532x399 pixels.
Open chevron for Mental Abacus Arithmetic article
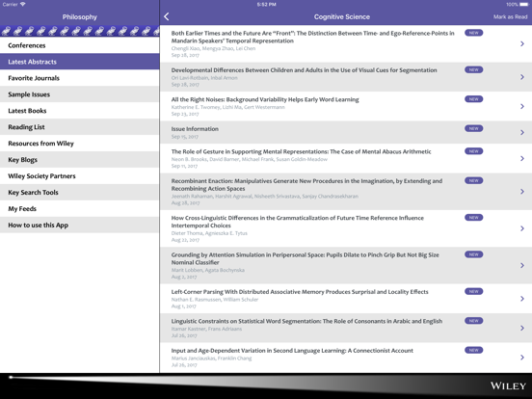click(522, 158)
